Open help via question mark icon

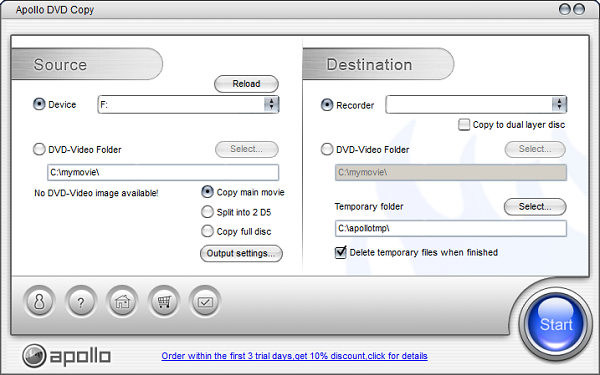coord(81,302)
